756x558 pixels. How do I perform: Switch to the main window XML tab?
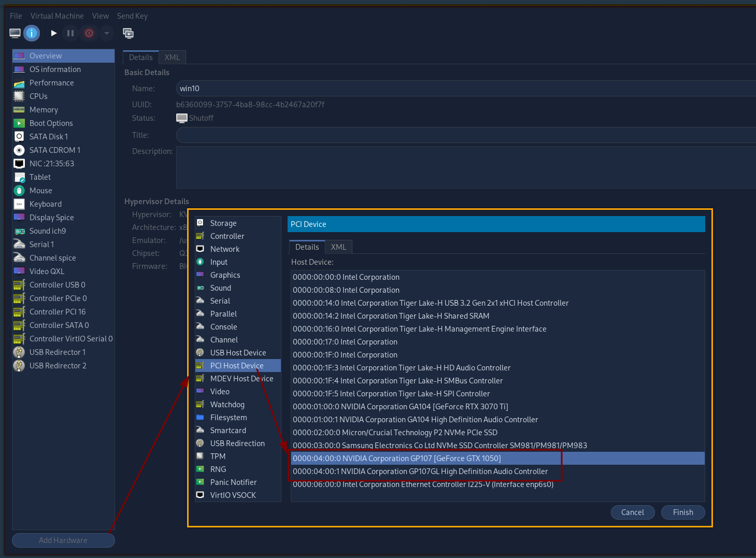pyautogui.click(x=172, y=58)
